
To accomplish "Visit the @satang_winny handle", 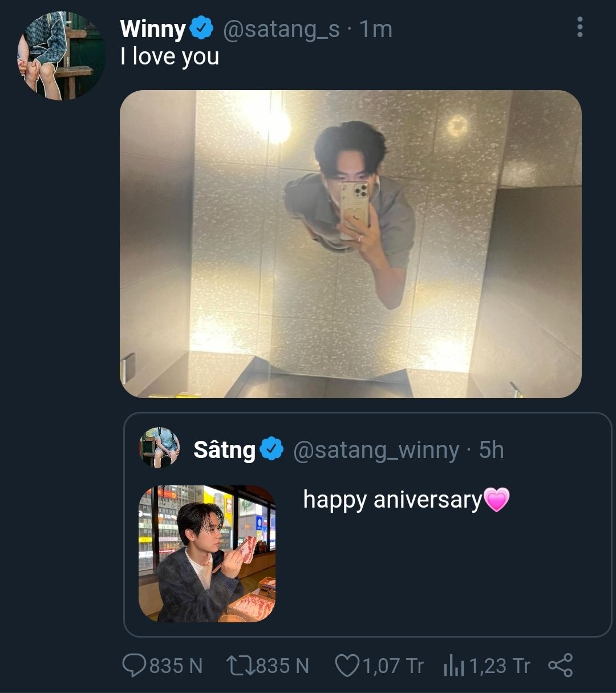I will tap(376, 450).
